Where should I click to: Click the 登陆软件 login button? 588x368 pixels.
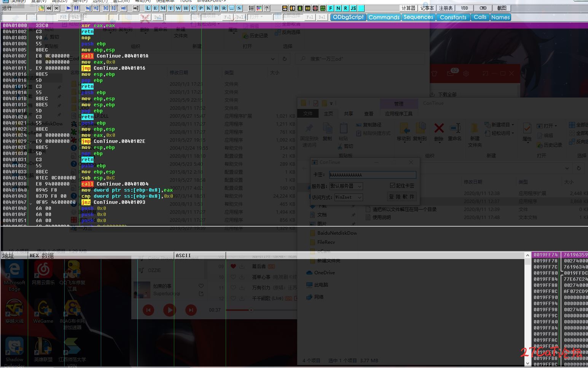tap(402, 197)
